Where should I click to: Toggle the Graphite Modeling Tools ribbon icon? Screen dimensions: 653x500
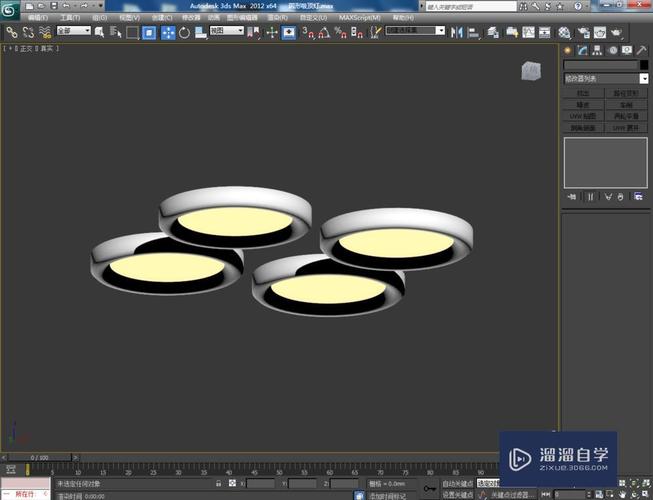pyautogui.click(x=512, y=32)
